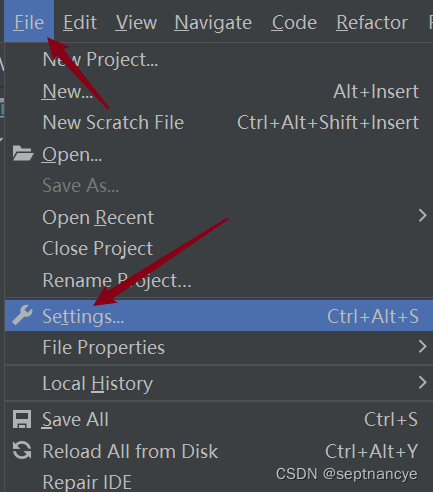Select Repair IDE entry

87,482
